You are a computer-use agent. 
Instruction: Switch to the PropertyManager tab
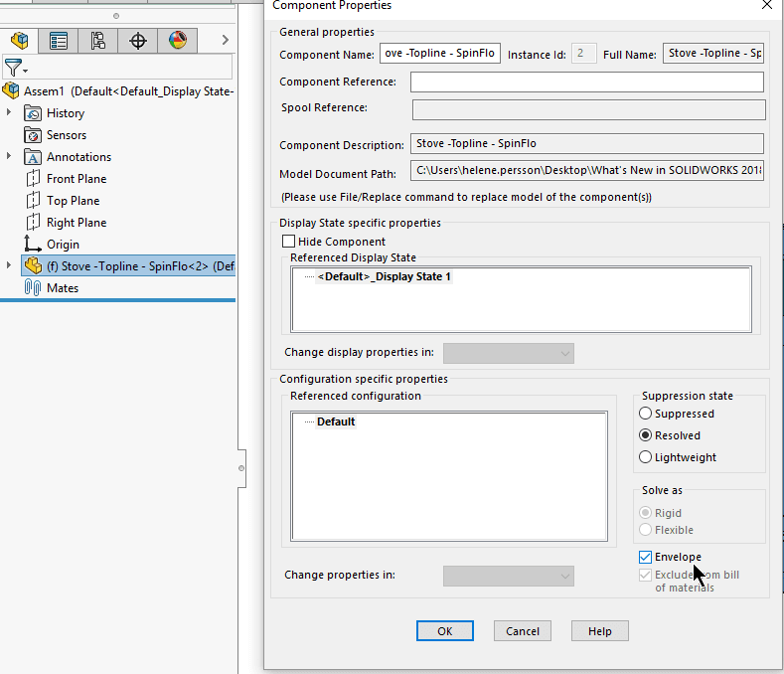(59, 41)
